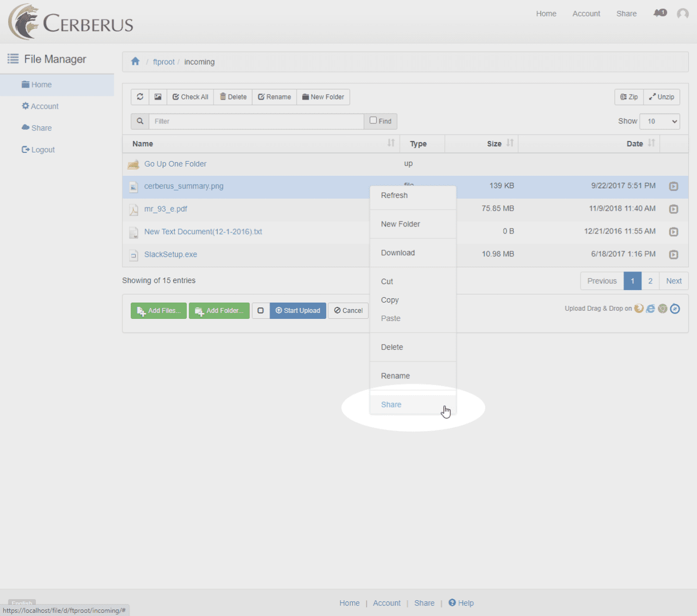The height and width of the screenshot is (616, 697).
Task: Toggle thumbnail image view with the picture icon
Action: pos(157,97)
